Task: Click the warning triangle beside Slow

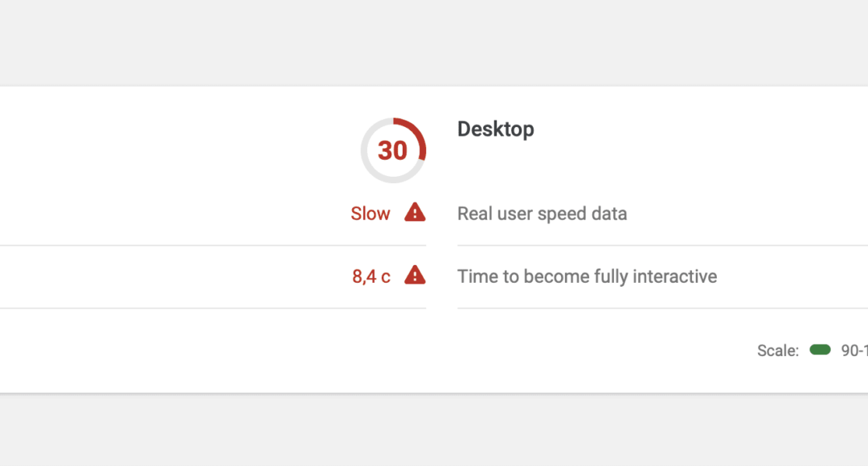Action: click(415, 213)
